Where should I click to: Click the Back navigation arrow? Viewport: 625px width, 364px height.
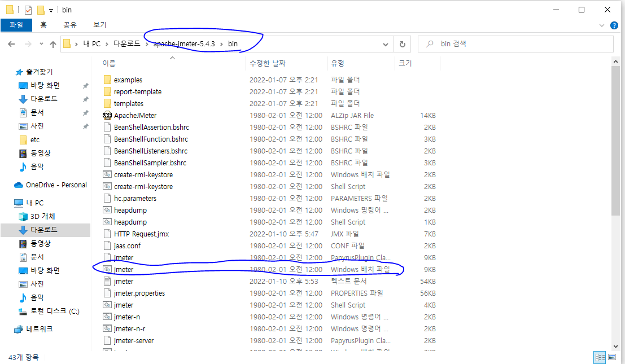pyautogui.click(x=11, y=44)
